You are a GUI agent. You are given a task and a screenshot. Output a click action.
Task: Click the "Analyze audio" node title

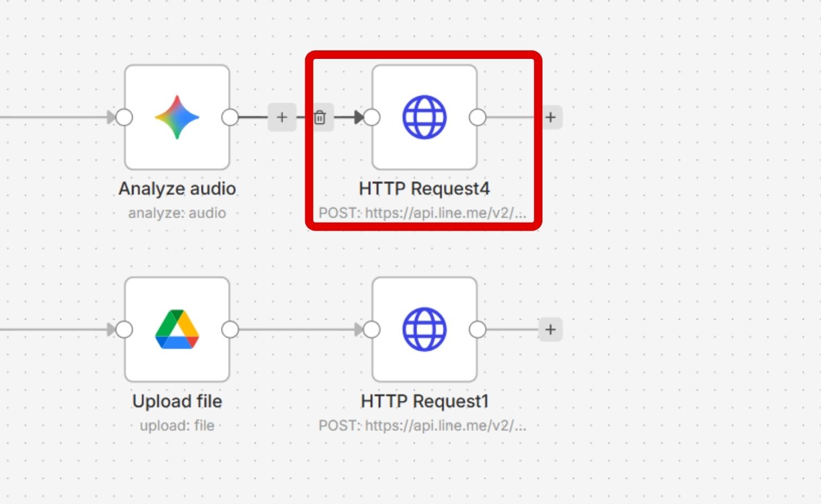pos(177,189)
